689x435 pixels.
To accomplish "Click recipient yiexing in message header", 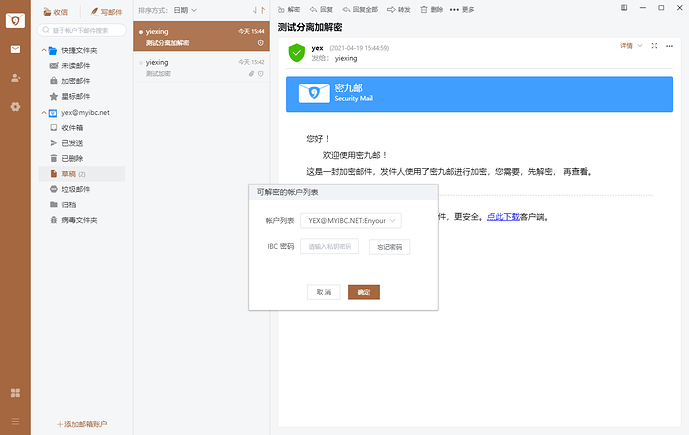I will (346, 58).
